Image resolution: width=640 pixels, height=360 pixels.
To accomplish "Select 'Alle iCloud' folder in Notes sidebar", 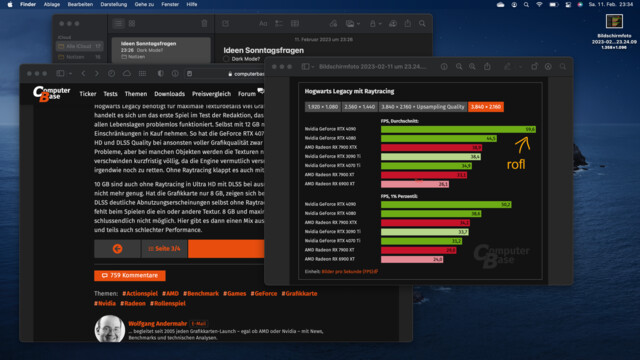I will pyautogui.click(x=79, y=46).
